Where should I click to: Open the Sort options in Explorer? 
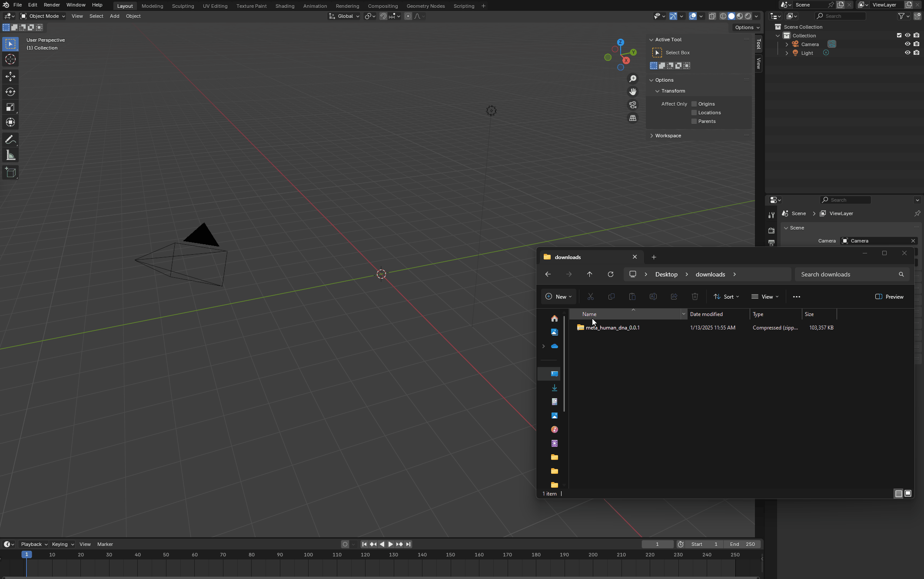[x=726, y=296]
